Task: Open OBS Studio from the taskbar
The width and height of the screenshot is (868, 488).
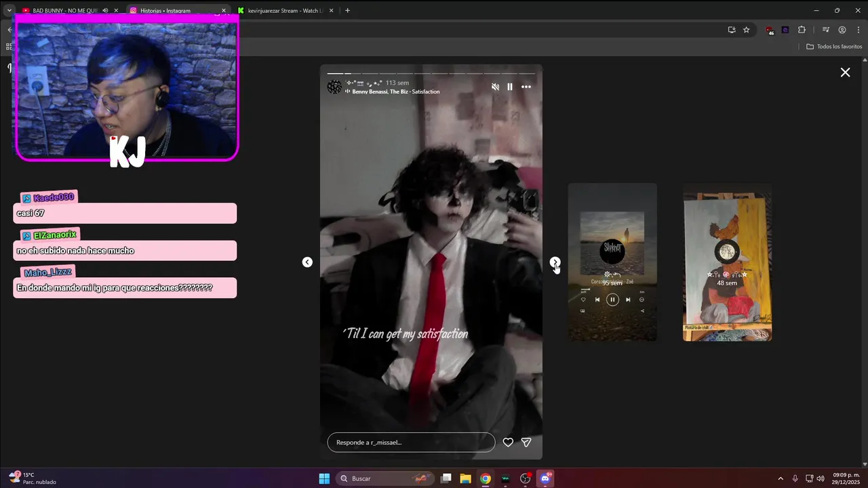Action: (525, 479)
